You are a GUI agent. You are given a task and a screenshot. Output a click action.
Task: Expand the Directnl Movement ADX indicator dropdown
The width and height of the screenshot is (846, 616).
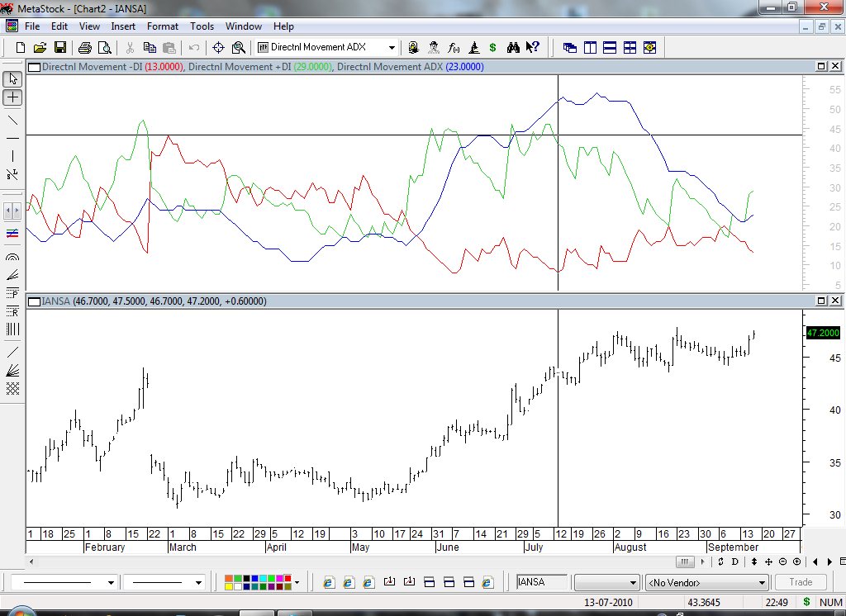(x=392, y=47)
